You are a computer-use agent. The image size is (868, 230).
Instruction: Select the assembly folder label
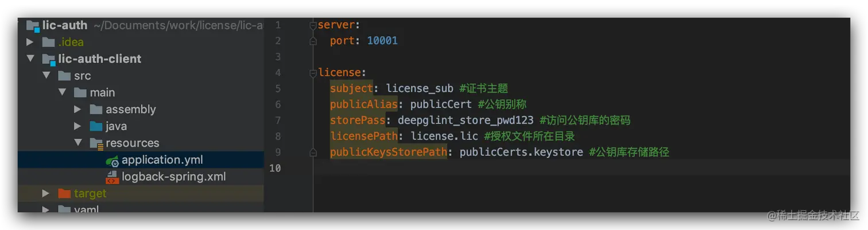coord(130,109)
